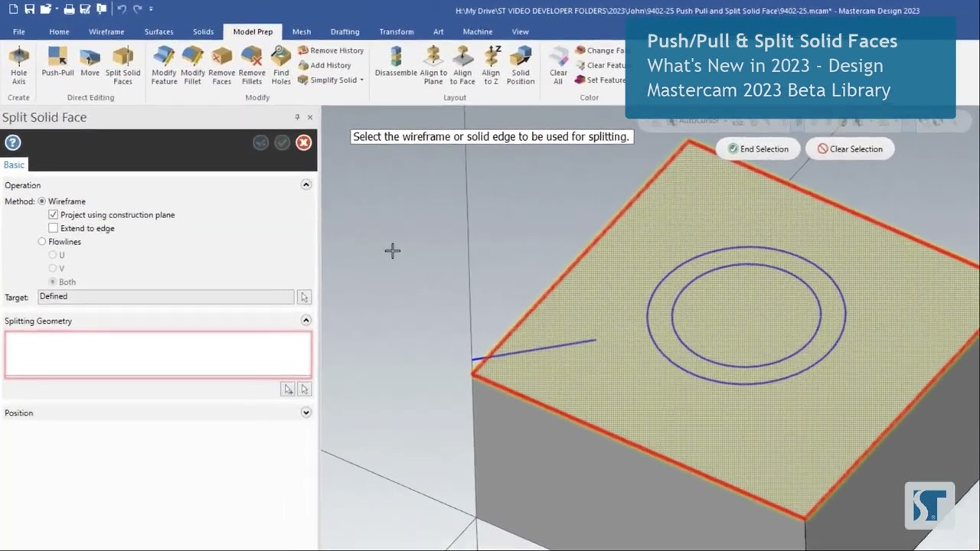Click End Selection button
980x551 pixels.
coord(758,149)
